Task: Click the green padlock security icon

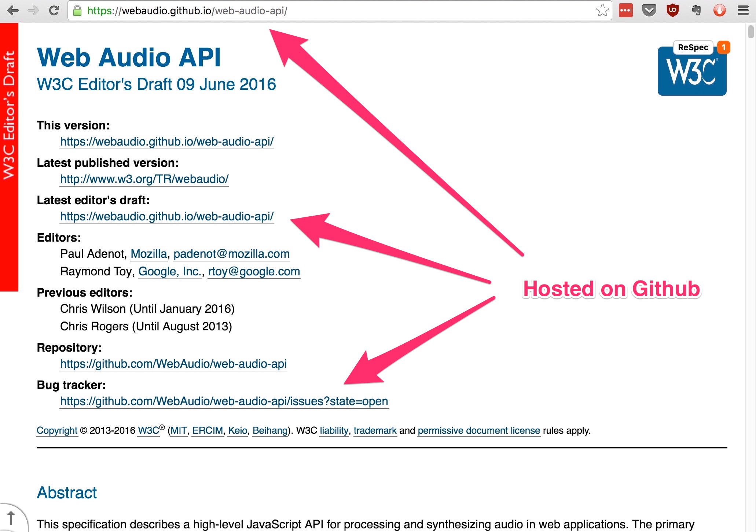Action: [x=77, y=11]
